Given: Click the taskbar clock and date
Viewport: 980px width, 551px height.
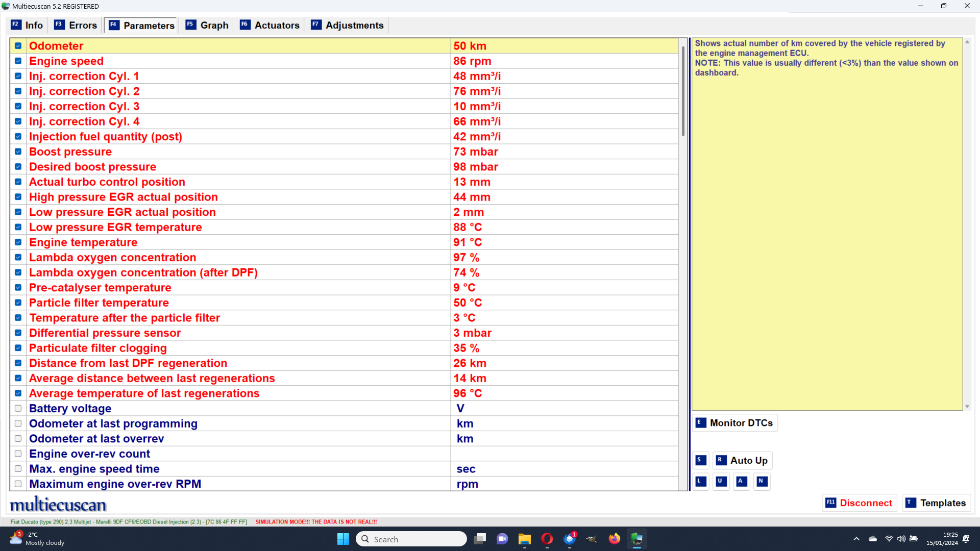Looking at the screenshot, I should (x=942, y=539).
